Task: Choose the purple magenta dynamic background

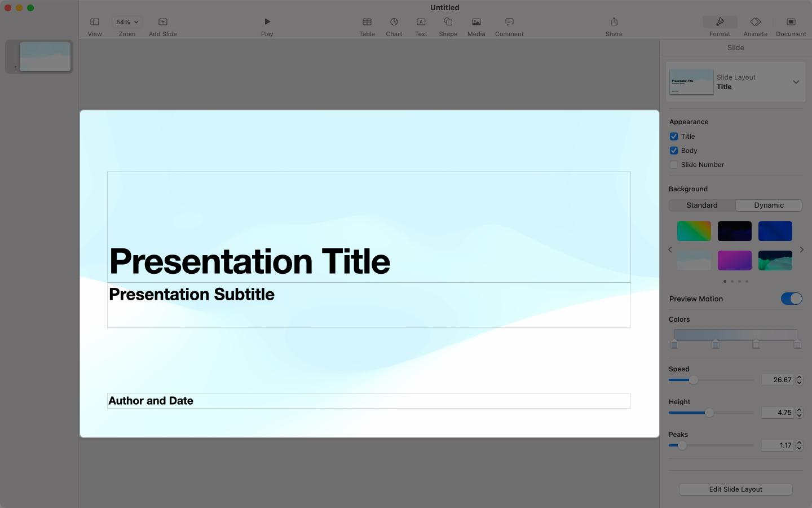Action: click(x=735, y=260)
